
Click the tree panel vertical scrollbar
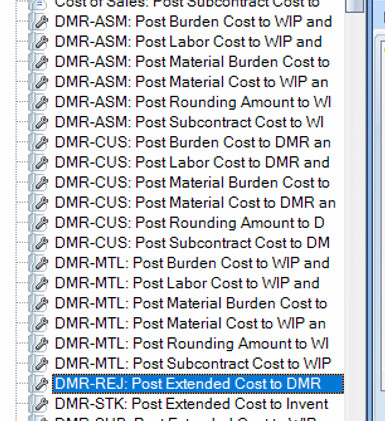click(x=354, y=210)
